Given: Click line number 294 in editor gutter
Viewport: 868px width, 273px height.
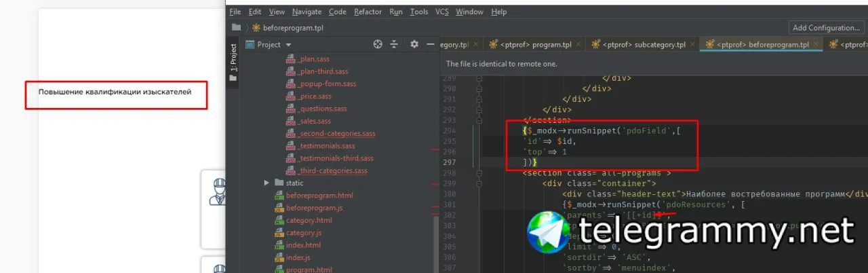Looking at the screenshot, I should [x=451, y=130].
